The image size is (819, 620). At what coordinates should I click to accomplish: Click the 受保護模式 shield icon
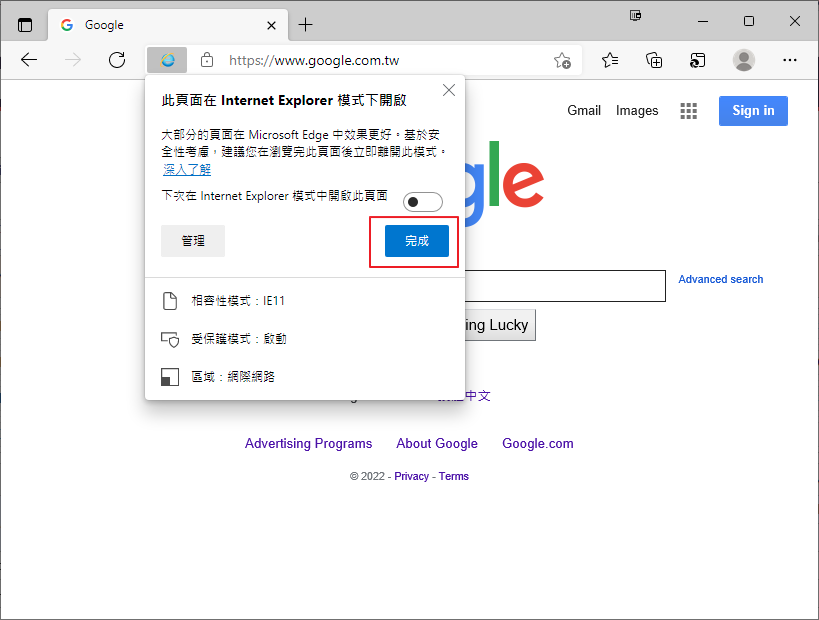click(170, 339)
